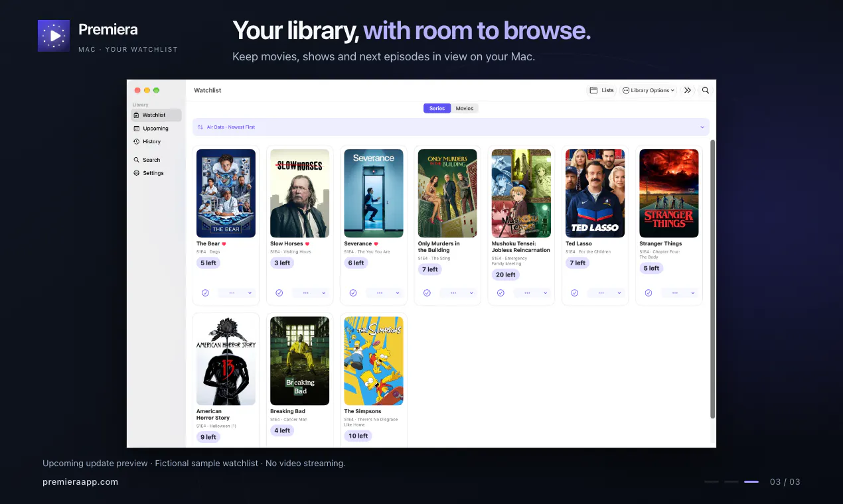Click 'S1E4 · Cancer Man' episode text
This screenshot has width=843, height=504.
click(x=289, y=420)
